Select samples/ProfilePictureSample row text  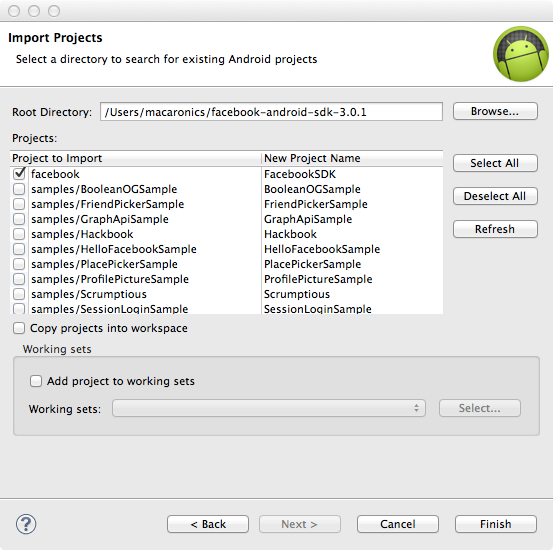110,279
